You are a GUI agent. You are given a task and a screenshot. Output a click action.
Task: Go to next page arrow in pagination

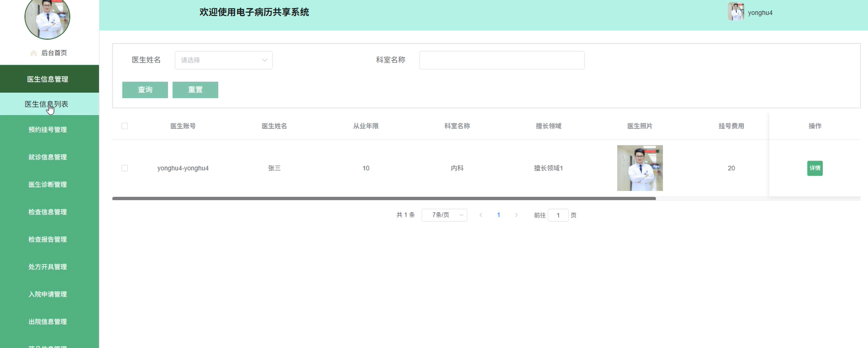pyautogui.click(x=516, y=215)
